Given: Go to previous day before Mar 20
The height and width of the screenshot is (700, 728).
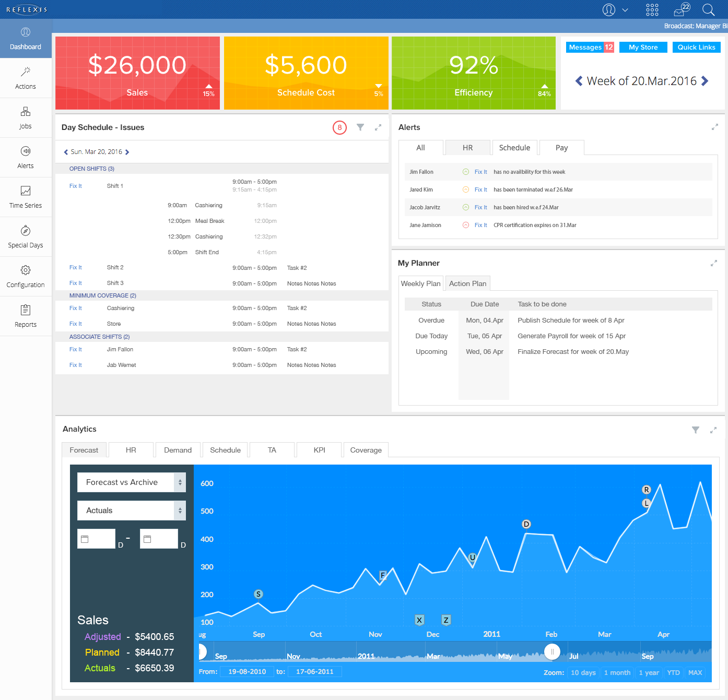Looking at the screenshot, I should click(x=66, y=152).
